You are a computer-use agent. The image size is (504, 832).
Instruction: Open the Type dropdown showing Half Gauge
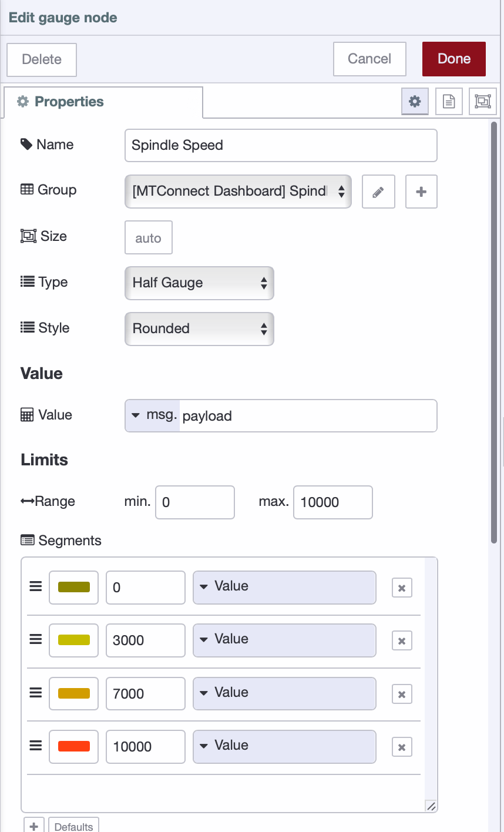[199, 283]
